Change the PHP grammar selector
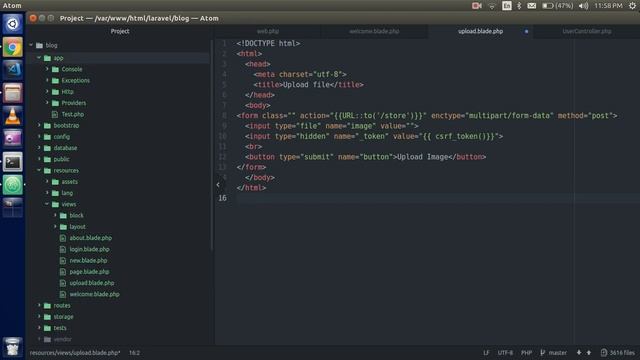 coord(527,353)
